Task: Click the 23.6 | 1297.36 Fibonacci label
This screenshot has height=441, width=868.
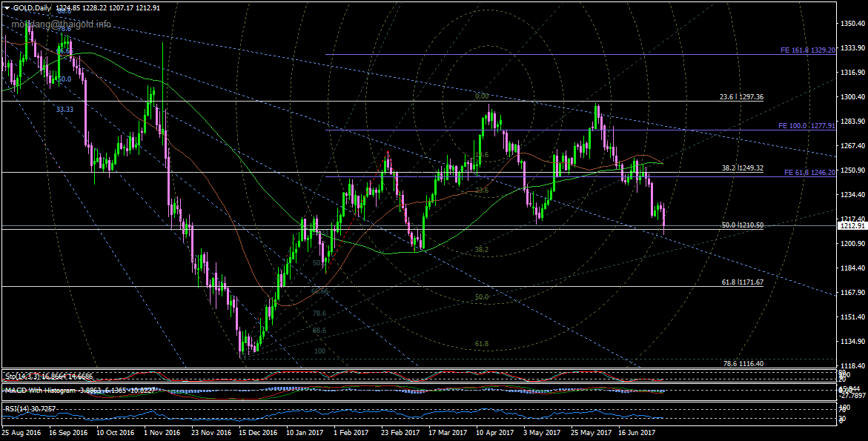Action: [741, 97]
